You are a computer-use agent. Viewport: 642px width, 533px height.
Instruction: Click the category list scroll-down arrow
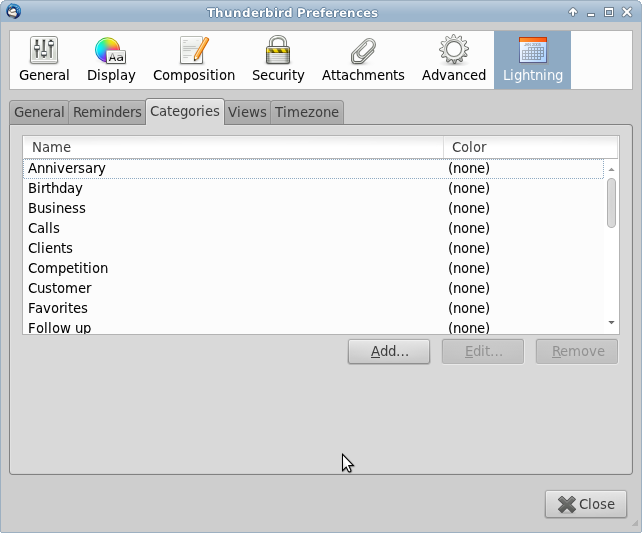[611, 323]
